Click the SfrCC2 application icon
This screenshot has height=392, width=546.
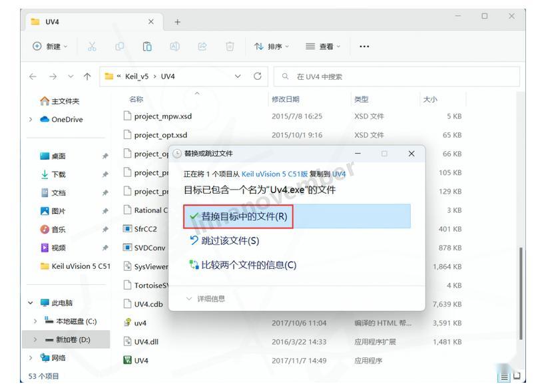click(127, 229)
